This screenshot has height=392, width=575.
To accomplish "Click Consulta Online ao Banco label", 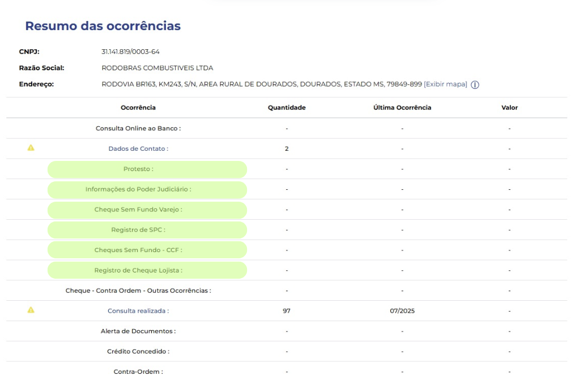I will click(x=138, y=129).
